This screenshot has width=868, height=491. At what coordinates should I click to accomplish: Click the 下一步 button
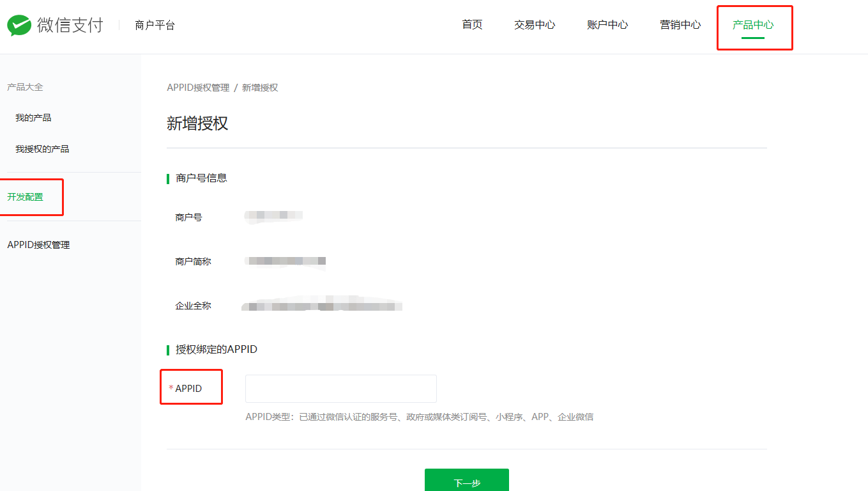pos(467,480)
